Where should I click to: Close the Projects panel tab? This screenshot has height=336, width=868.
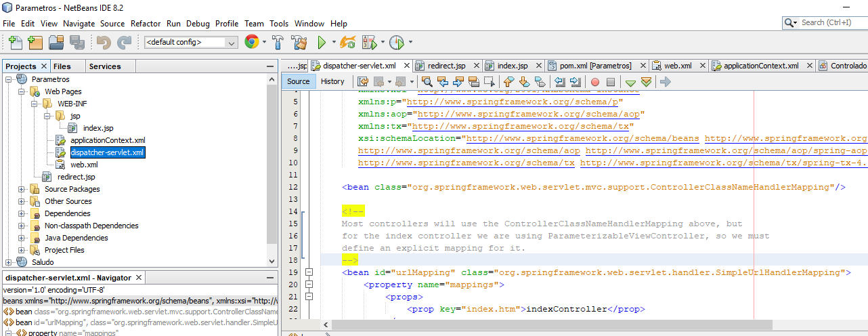[44, 66]
